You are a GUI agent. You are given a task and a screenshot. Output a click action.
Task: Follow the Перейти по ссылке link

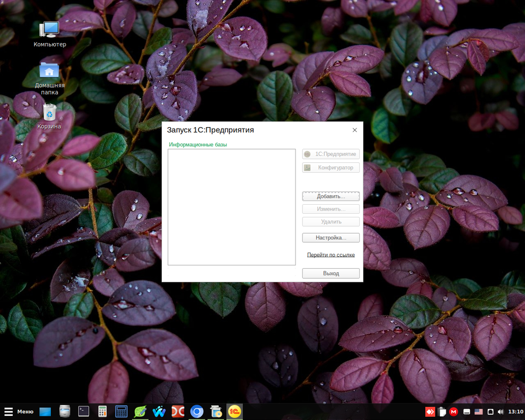click(331, 255)
